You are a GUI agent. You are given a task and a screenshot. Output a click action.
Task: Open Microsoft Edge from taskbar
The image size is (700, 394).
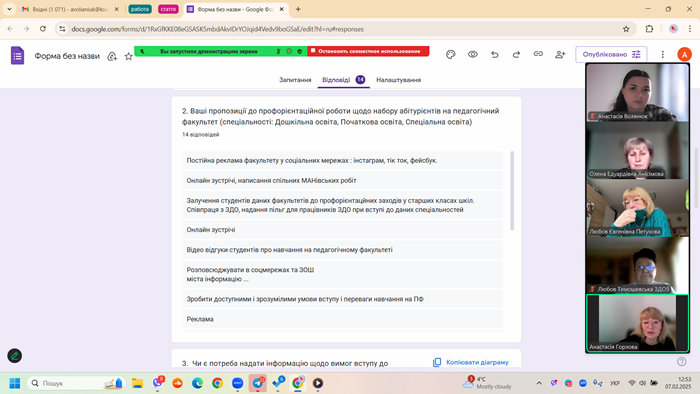[x=197, y=383]
